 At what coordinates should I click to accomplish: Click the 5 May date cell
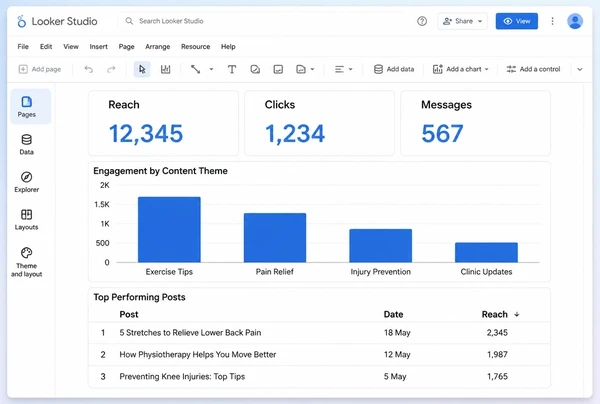pos(395,376)
